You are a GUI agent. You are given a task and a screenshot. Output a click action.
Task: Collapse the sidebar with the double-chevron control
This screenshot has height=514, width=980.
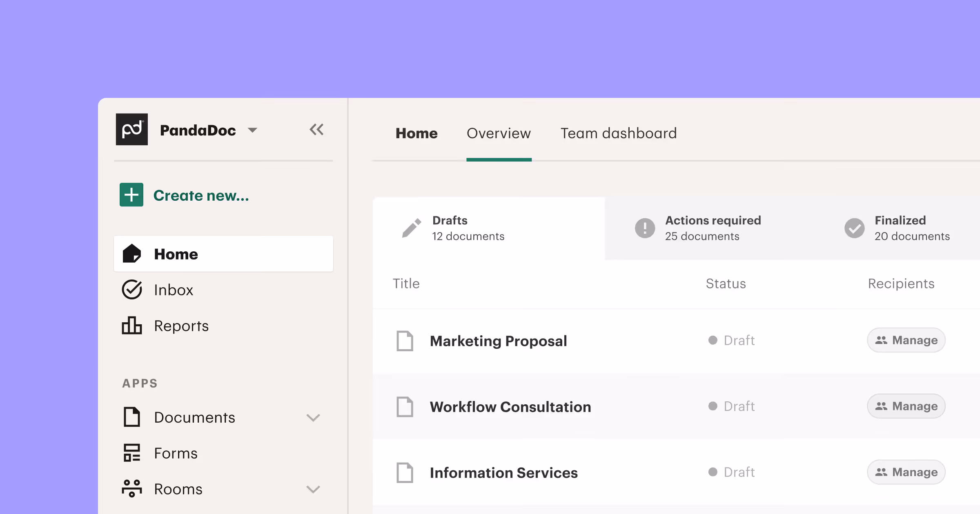pos(317,129)
